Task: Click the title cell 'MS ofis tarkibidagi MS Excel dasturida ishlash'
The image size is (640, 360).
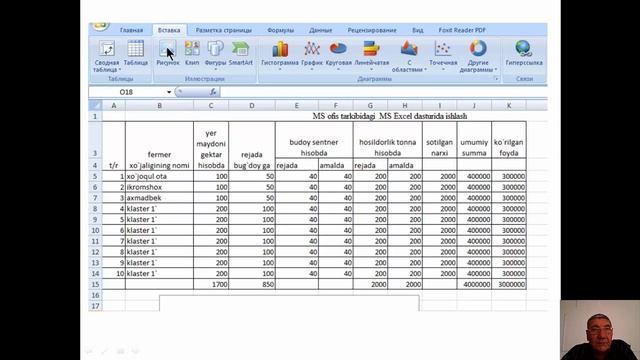Action: click(389, 116)
